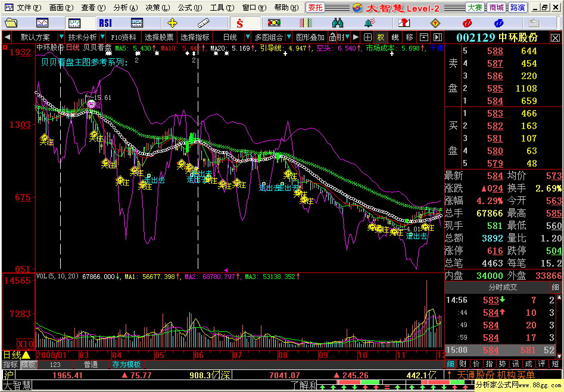Image resolution: width=564 pixels, height=392 pixels.
Task: Open the 决策(L) menu
Action: 158,8
